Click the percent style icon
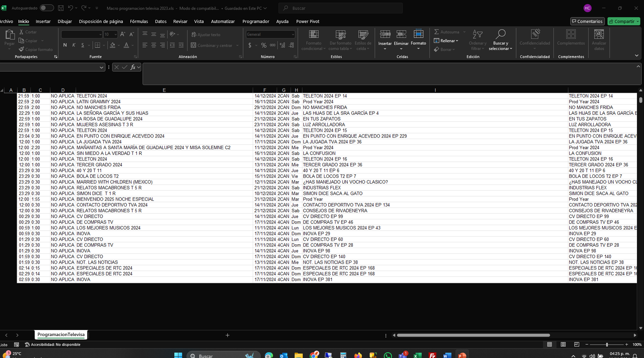Screen dimensions: 644x358 tap(264, 45)
